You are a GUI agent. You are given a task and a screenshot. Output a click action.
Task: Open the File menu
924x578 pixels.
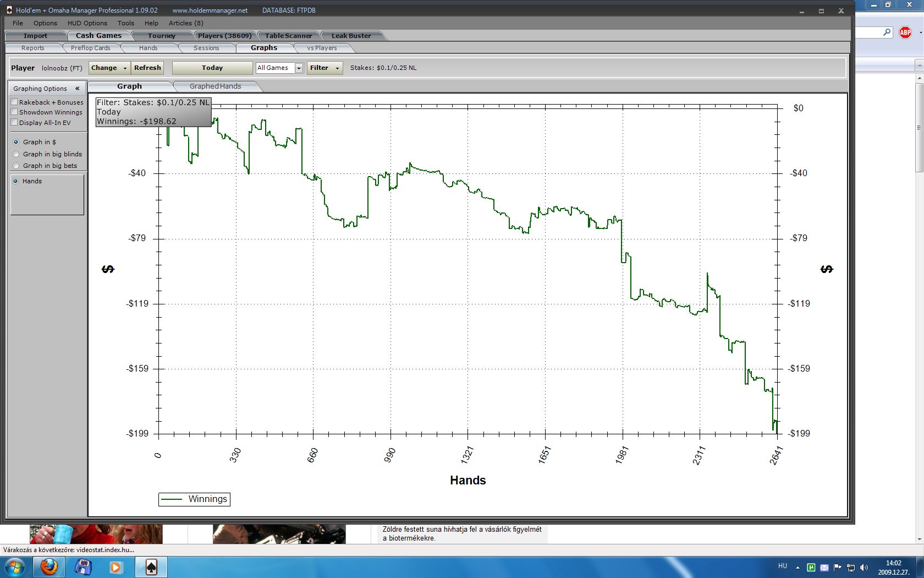point(18,23)
